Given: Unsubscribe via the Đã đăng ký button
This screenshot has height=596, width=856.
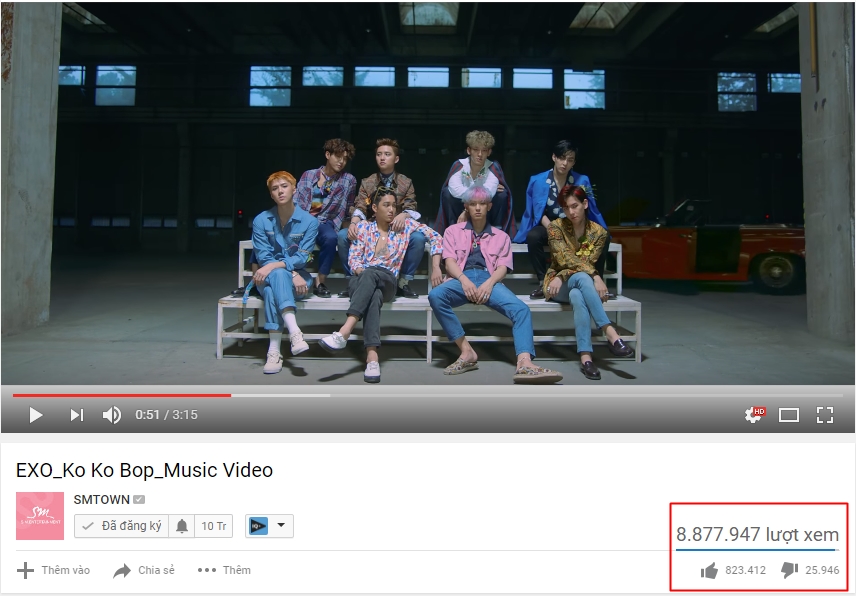Looking at the screenshot, I should [x=122, y=526].
